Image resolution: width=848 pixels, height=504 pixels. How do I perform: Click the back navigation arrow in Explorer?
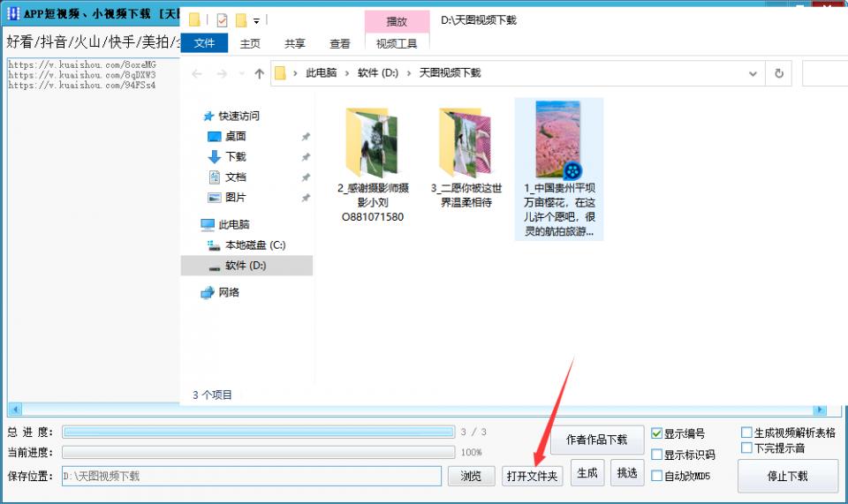[197, 73]
